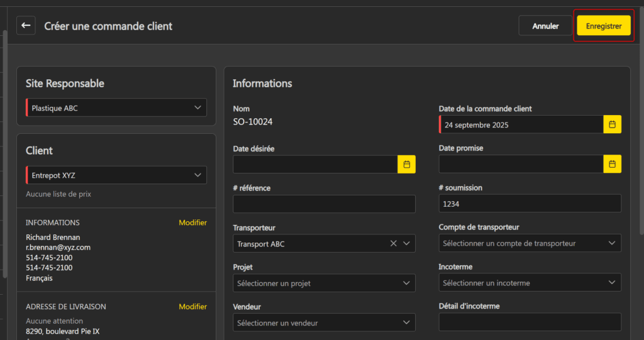Focus the # référence input field
The width and height of the screenshot is (644, 340).
tap(324, 204)
